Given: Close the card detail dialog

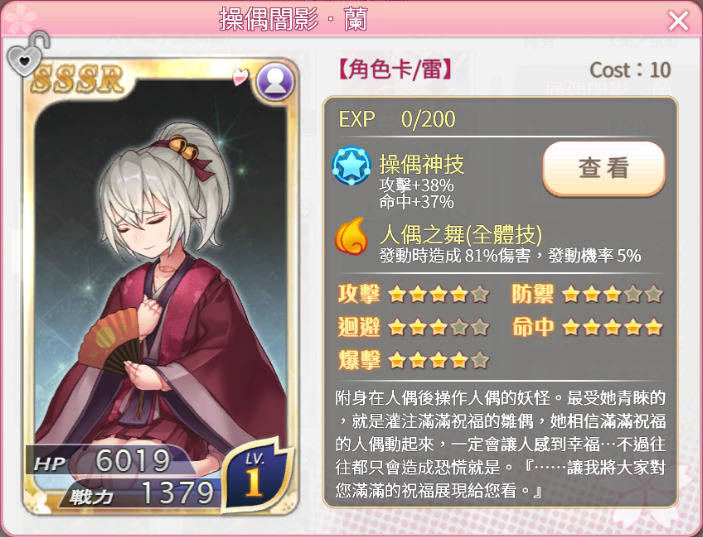Looking at the screenshot, I should point(678,21).
